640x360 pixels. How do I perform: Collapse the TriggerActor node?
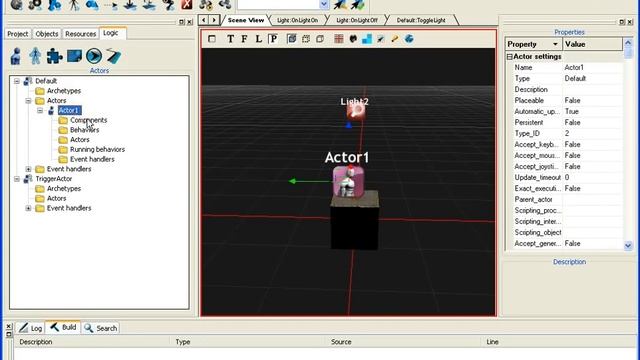pos(17,179)
